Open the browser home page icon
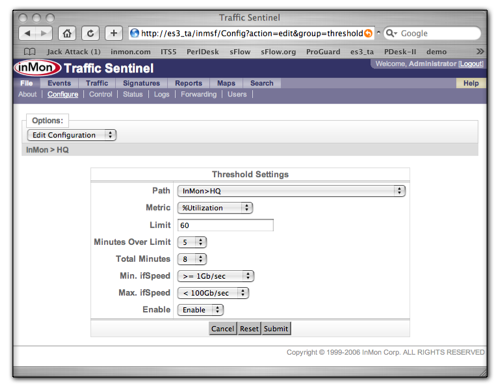 coord(67,33)
